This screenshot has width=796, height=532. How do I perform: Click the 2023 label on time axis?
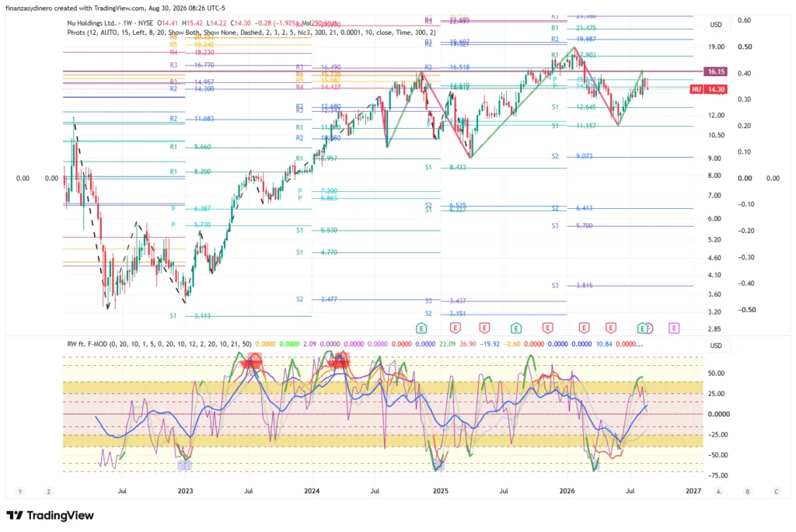pyautogui.click(x=185, y=491)
